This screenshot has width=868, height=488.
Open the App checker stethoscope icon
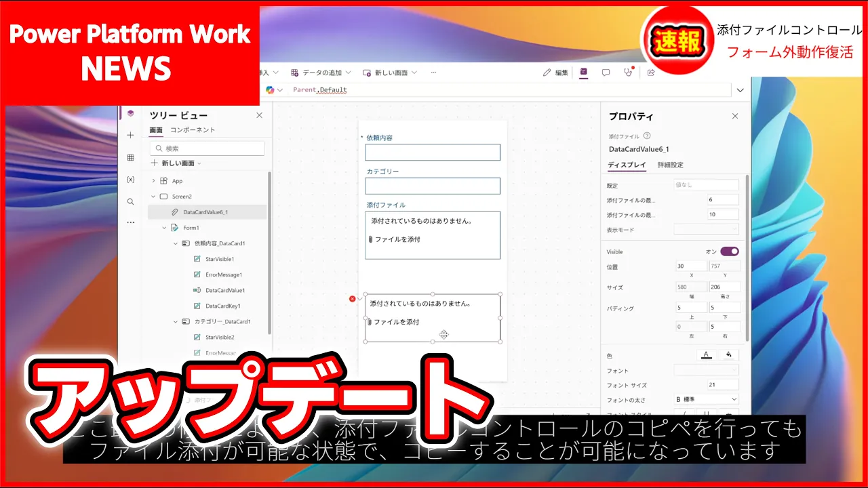[628, 73]
